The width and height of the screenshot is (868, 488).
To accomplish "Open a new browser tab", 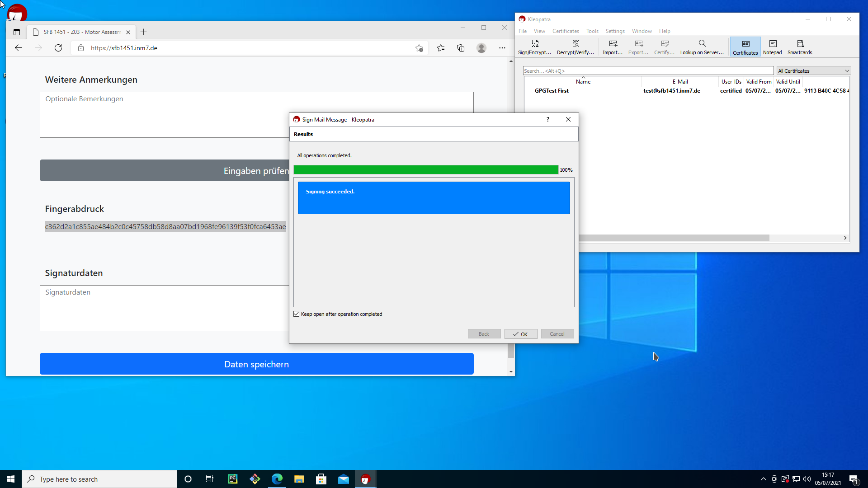I will 144,32.
